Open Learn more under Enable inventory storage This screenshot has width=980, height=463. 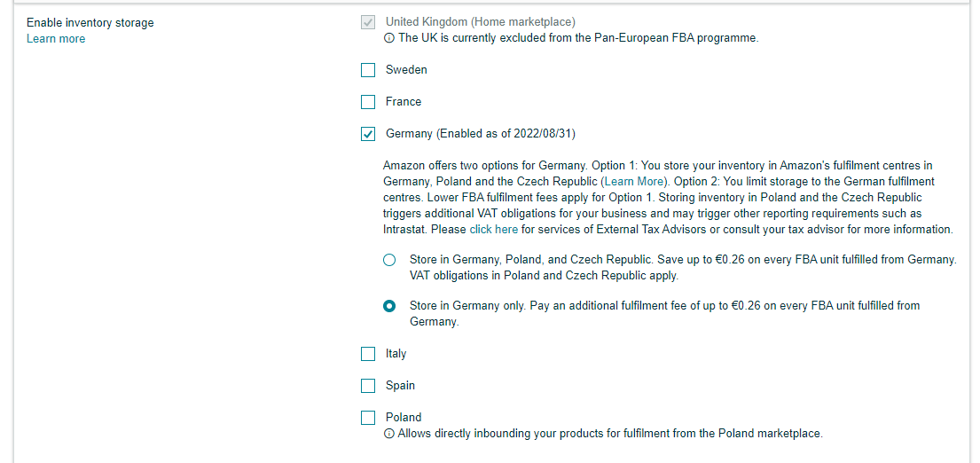click(56, 39)
